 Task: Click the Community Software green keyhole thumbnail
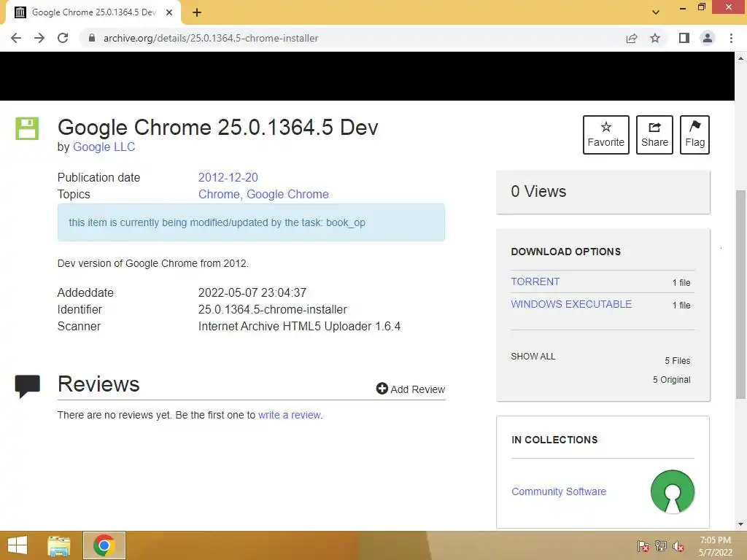point(672,492)
